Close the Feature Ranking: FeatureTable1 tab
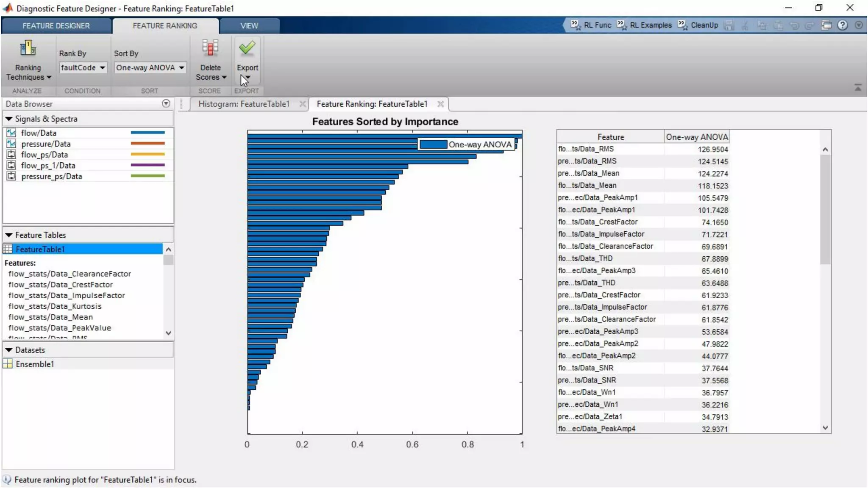The width and height of the screenshot is (868, 488). tap(440, 104)
